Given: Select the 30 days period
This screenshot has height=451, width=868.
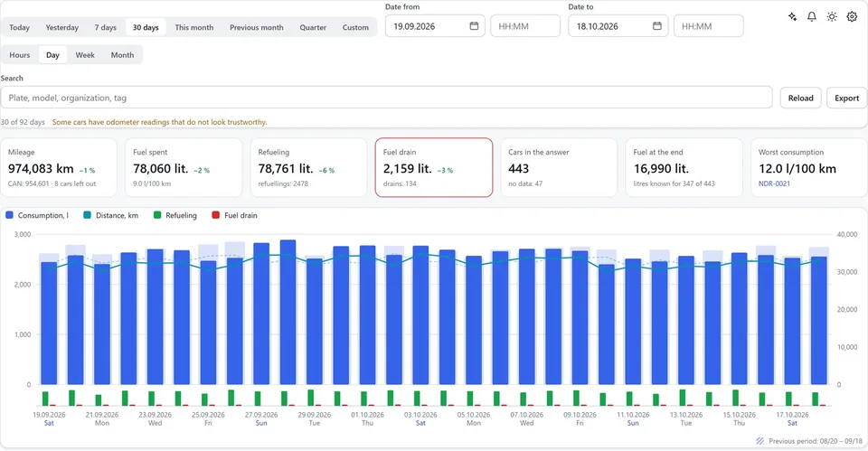Looking at the screenshot, I should point(146,27).
